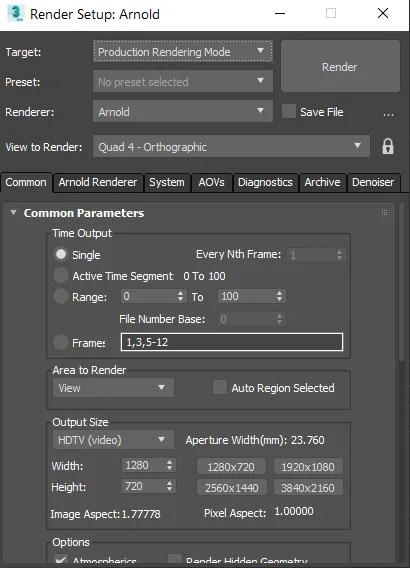Image resolution: width=410 pixels, height=568 pixels.
Task: Select the Frames radio button
Action: [x=61, y=342]
